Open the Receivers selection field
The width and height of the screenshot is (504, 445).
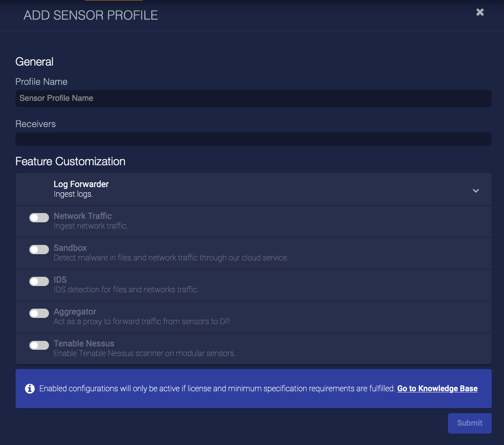point(253,139)
